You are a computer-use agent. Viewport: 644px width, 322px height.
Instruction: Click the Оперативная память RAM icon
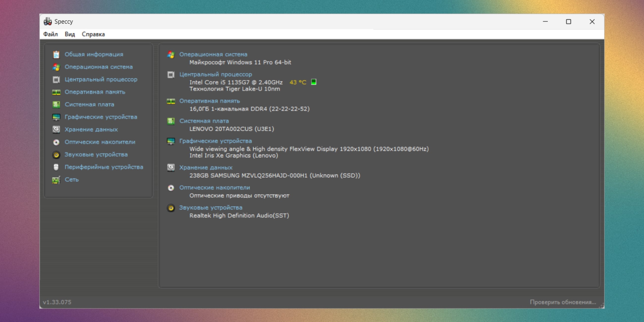[x=56, y=92]
